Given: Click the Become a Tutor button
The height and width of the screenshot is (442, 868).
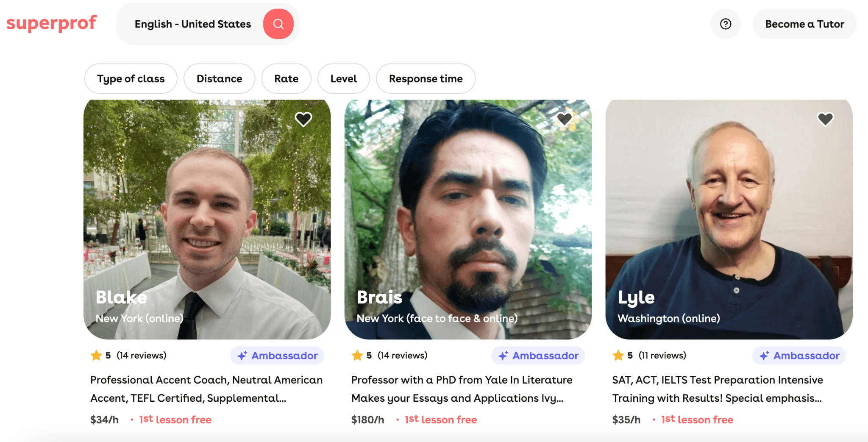Looking at the screenshot, I should pyautogui.click(x=804, y=24).
